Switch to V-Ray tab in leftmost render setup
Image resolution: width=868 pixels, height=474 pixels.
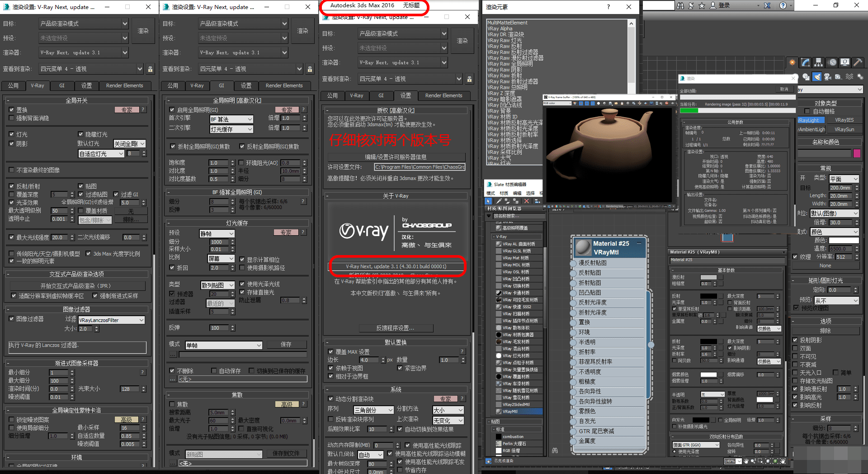[37, 85]
